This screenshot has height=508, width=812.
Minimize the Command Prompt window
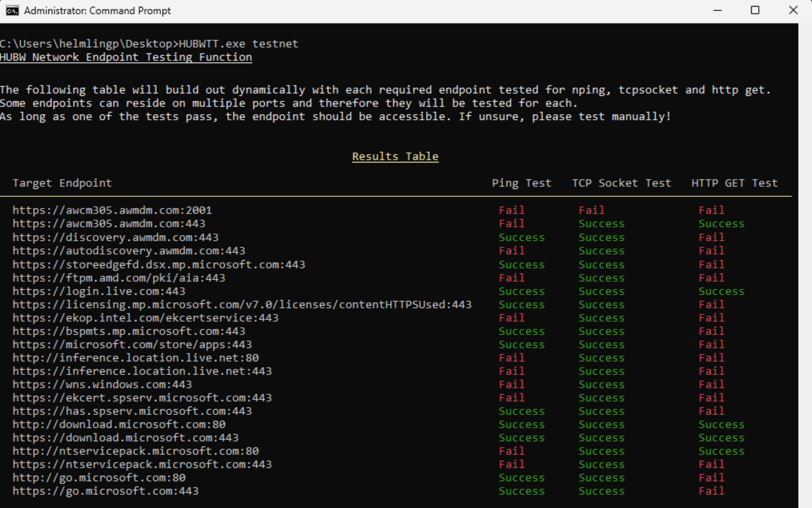pyautogui.click(x=717, y=10)
